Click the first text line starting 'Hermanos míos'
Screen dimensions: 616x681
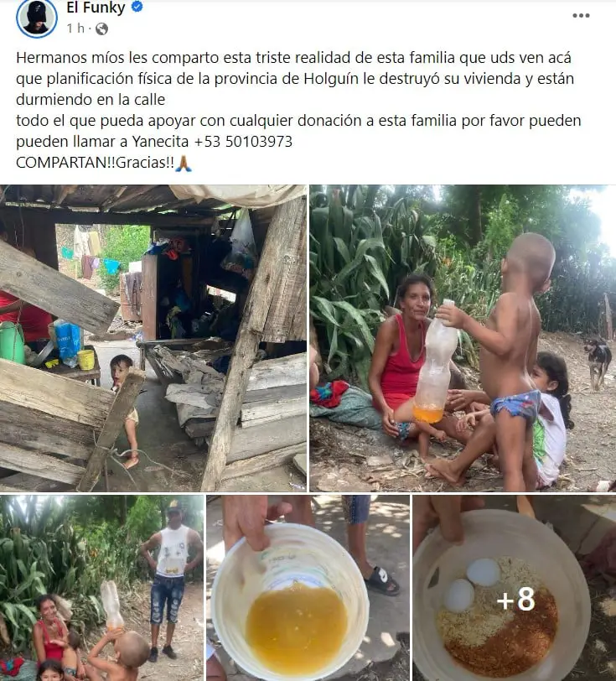point(293,58)
